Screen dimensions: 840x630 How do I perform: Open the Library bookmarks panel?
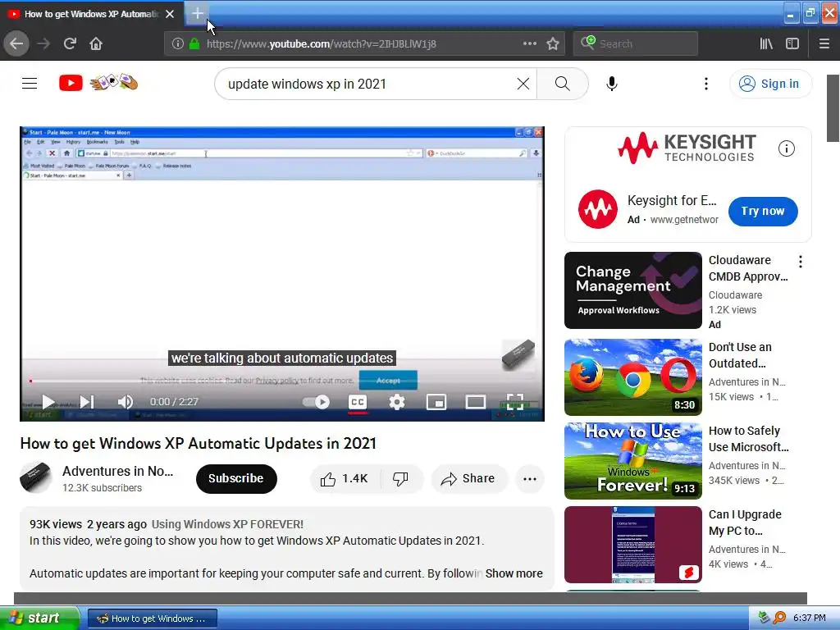point(766,43)
